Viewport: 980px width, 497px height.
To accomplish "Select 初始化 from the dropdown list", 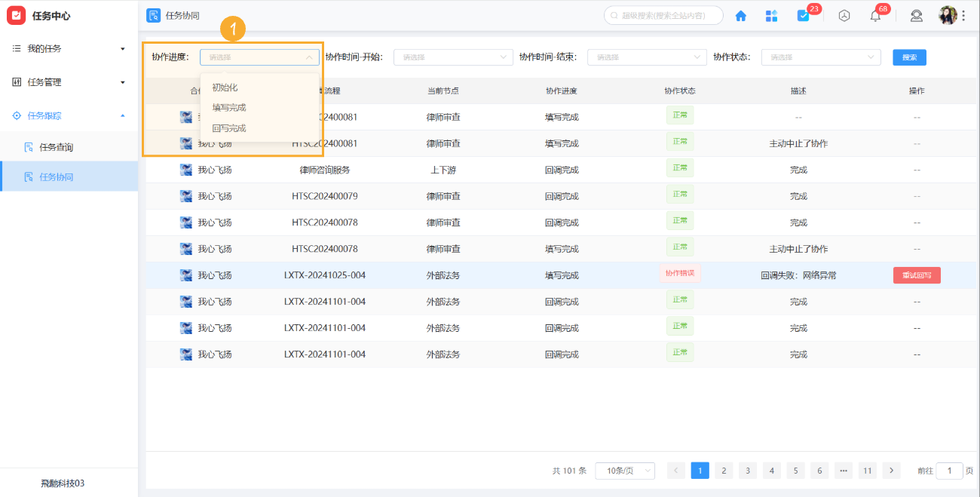I will [x=225, y=87].
